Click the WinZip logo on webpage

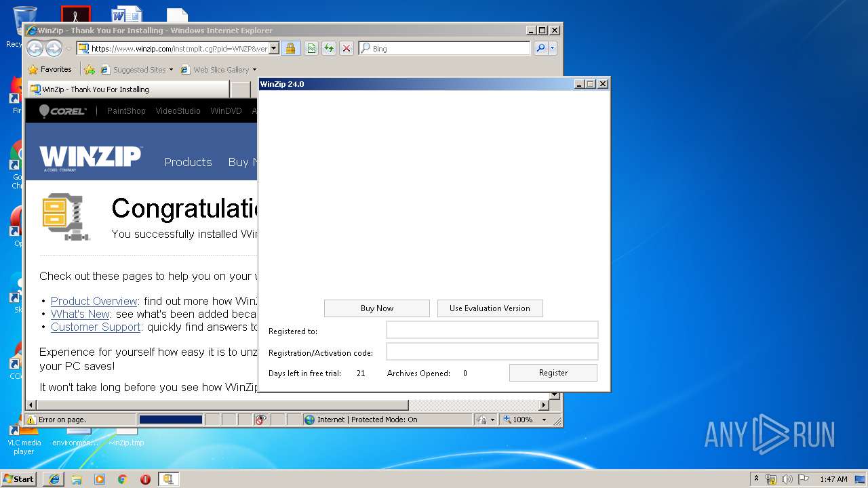(90, 159)
